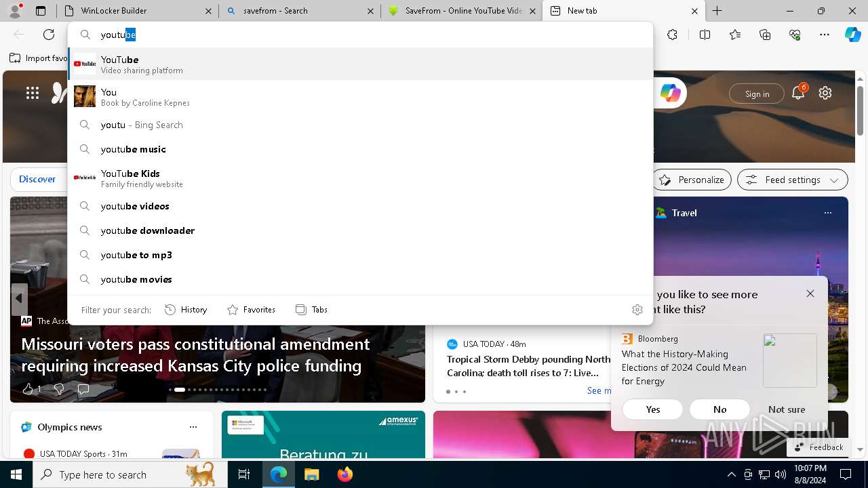Switch to the SaveFrom Online YouTube tab
868x488 pixels.
[x=461, y=11]
